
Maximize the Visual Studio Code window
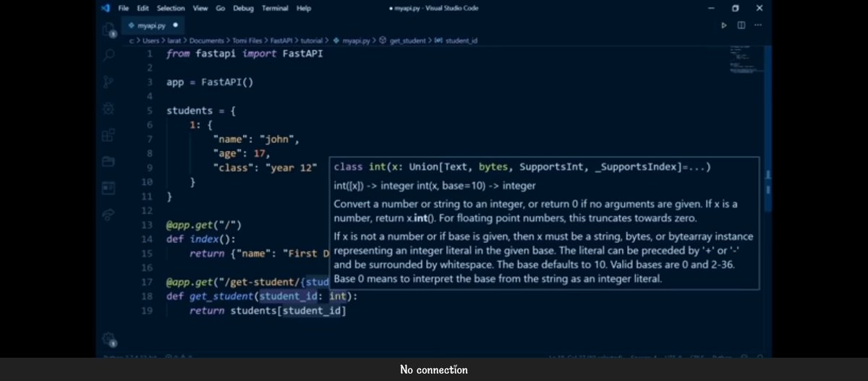coord(735,8)
